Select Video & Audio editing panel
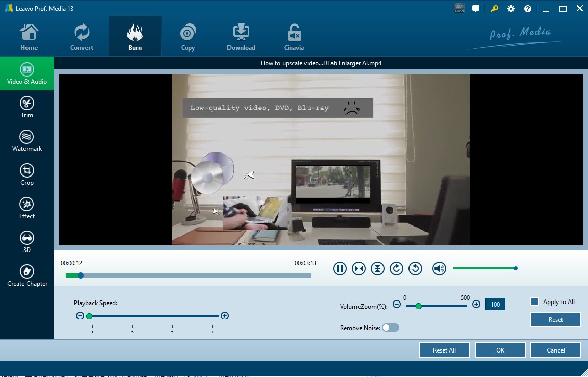Viewport: 588px width, 377px height. 27,73
